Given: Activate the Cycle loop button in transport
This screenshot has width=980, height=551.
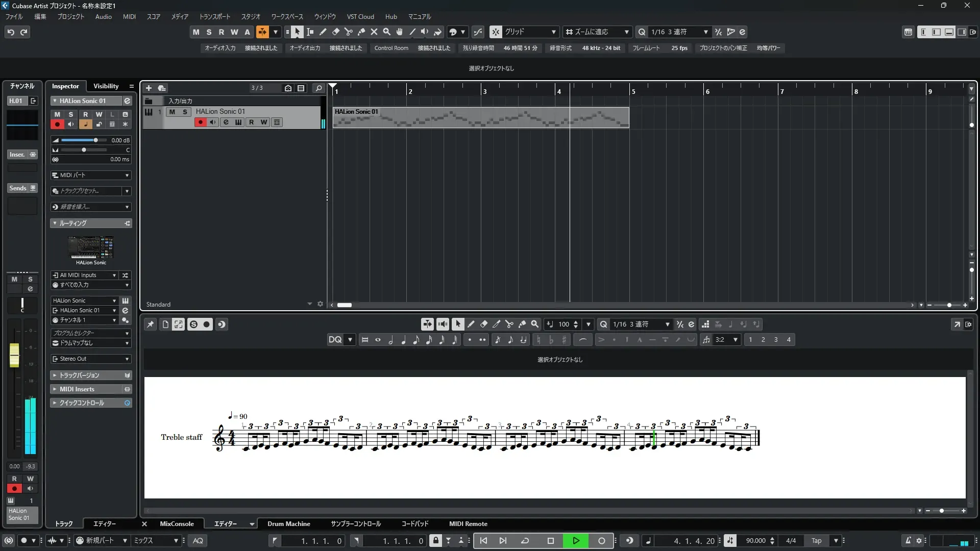Looking at the screenshot, I should [525, 541].
